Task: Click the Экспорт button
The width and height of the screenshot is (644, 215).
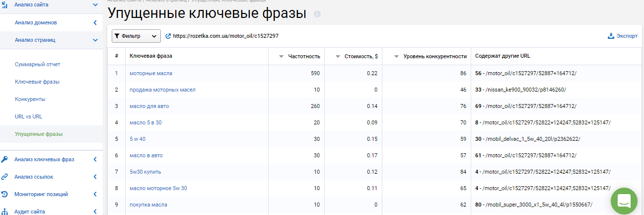Action: tap(622, 36)
